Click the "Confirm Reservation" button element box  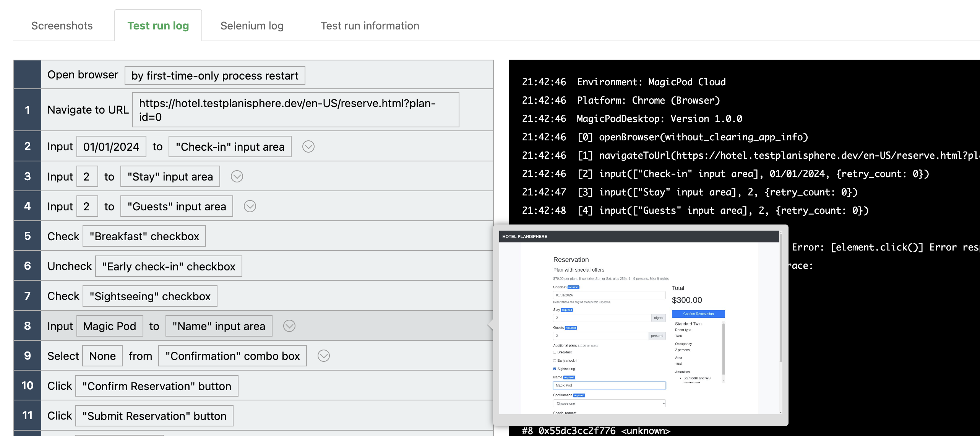157,386
